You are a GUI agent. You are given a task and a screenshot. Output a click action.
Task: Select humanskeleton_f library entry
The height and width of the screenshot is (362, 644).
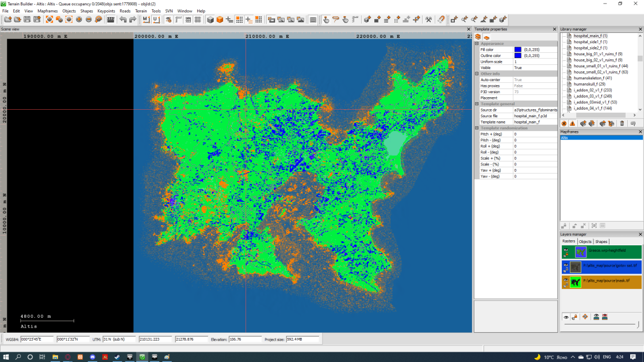[x=593, y=78]
